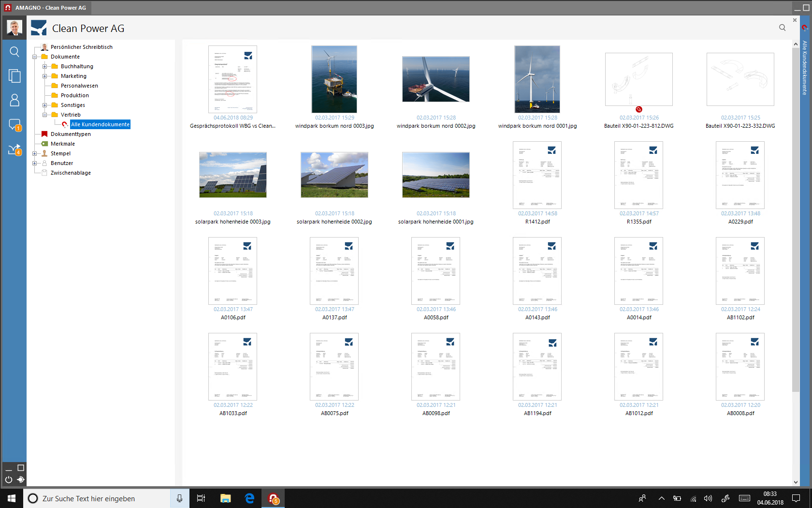Image resolution: width=812 pixels, height=508 pixels.
Task: Click the Windows taskbar search field
Action: pos(97,498)
